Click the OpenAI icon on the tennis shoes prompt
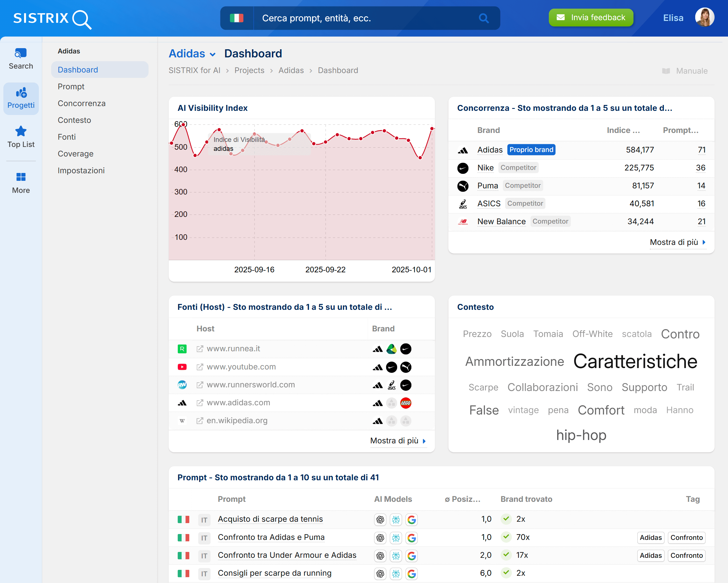728x583 pixels. click(x=380, y=519)
